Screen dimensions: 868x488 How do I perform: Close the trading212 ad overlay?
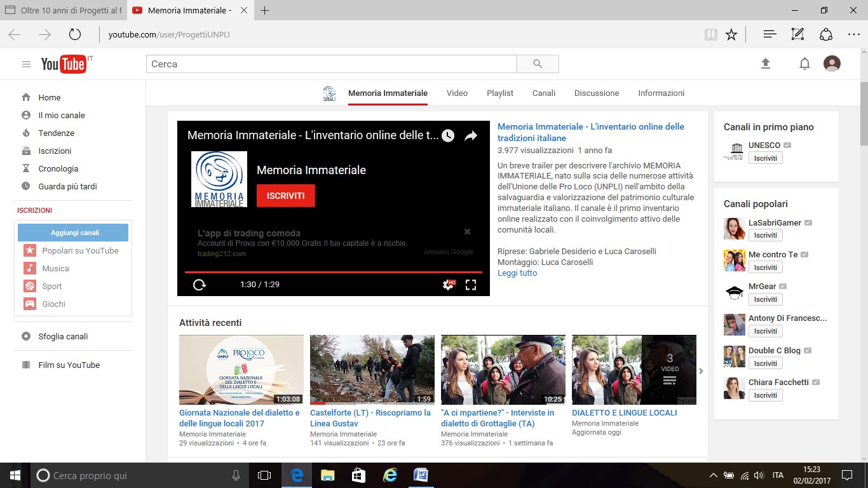pyautogui.click(x=467, y=232)
